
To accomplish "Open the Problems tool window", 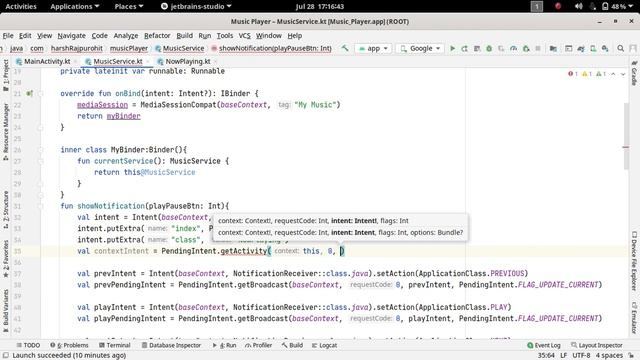I will [x=69, y=345].
